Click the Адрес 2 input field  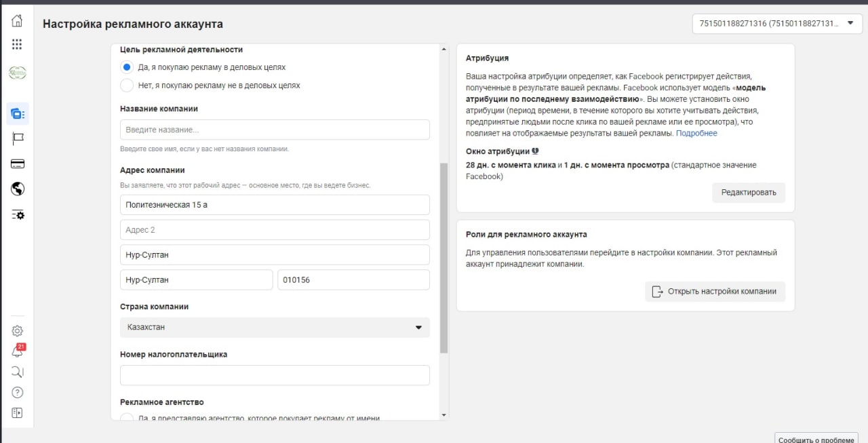click(x=275, y=230)
